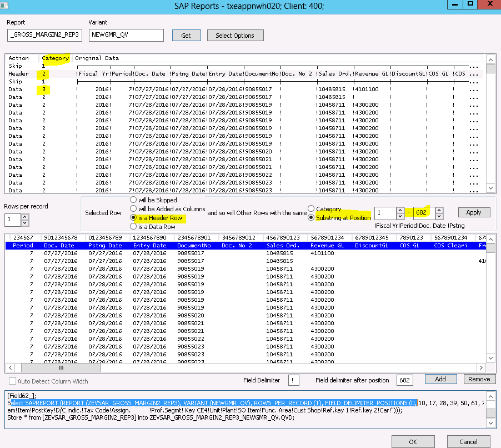Viewport: 501px width, 448px height.
Task: Click right arrow of horizontal scrollbar
Action: [x=481, y=368]
